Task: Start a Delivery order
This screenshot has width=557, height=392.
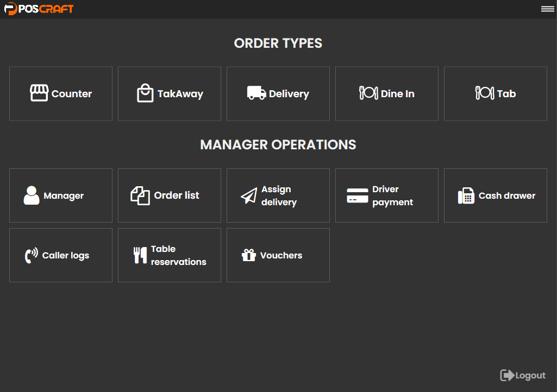Action: pos(278,93)
